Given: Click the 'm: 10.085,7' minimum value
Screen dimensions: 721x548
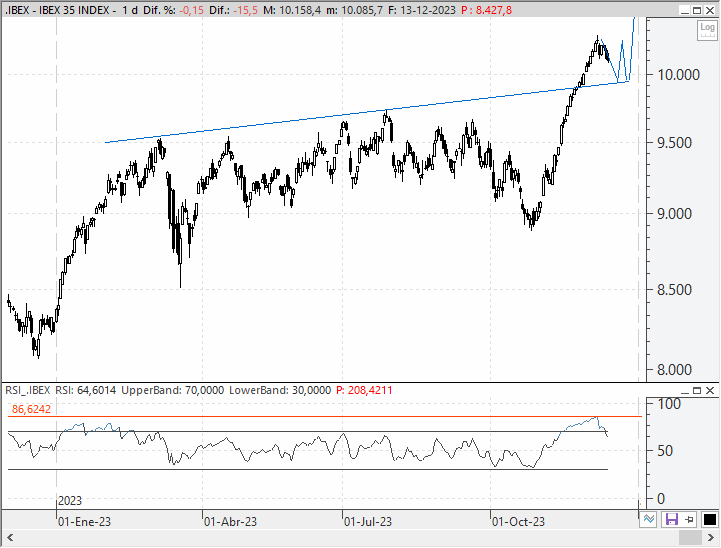Looking at the screenshot, I should point(354,10).
